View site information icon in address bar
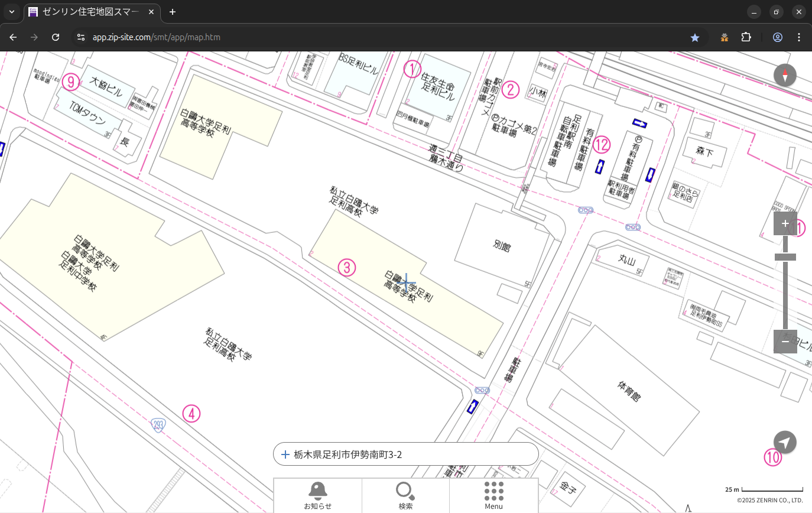 (82, 37)
